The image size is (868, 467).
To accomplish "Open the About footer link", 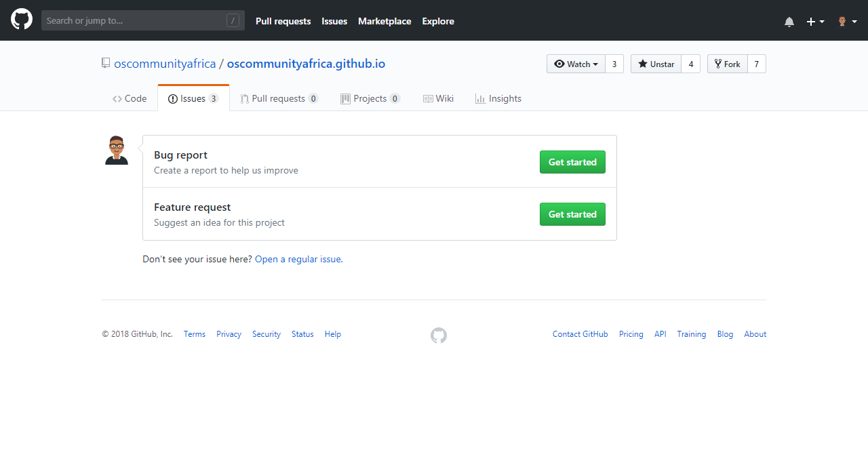I will 755,334.
